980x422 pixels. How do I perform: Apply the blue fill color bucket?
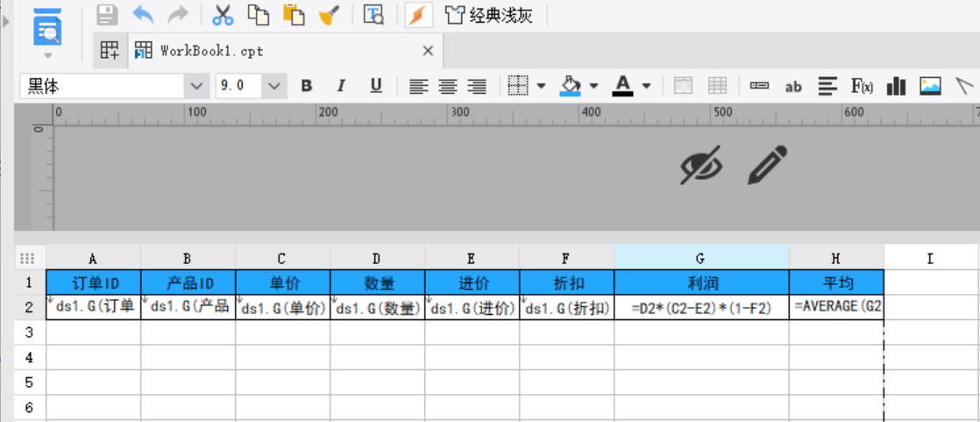(570, 86)
